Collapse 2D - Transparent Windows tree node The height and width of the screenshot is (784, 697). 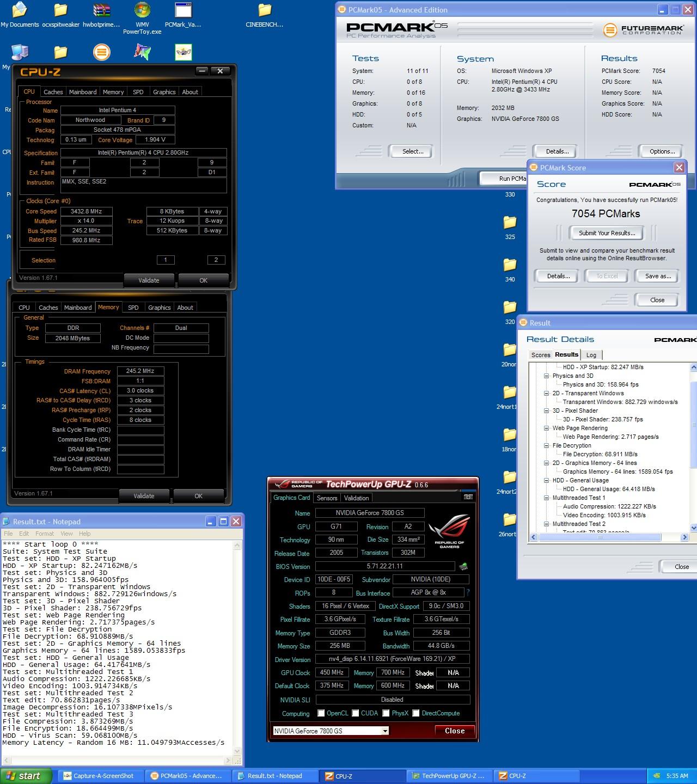[546, 393]
